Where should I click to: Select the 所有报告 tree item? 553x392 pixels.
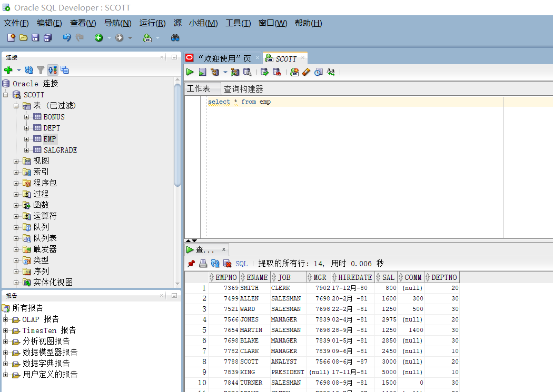point(28,308)
